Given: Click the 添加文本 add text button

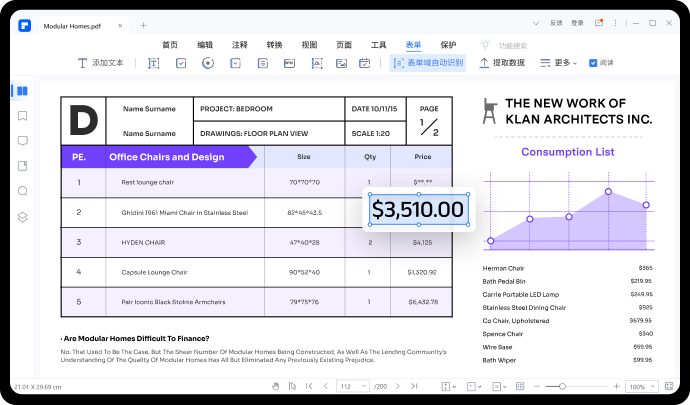Looking at the screenshot, I should [100, 63].
